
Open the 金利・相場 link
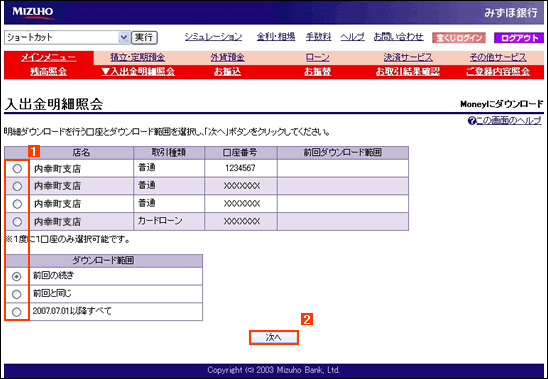click(x=276, y=36)
